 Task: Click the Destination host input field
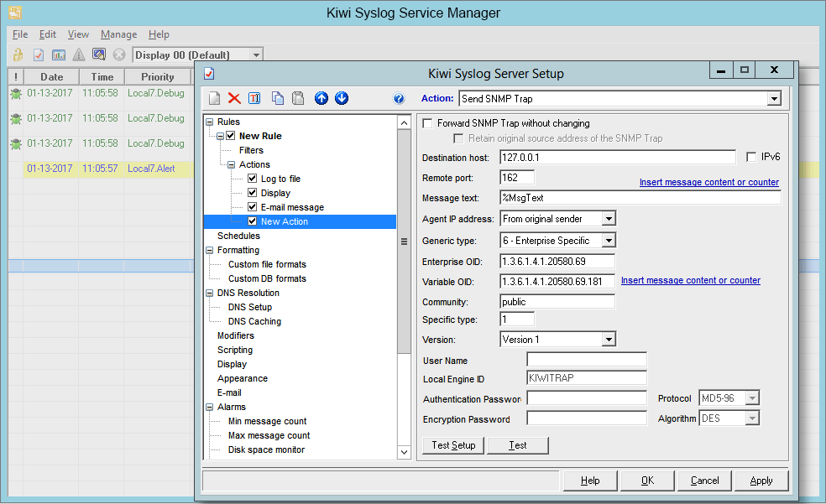(617, 157)
